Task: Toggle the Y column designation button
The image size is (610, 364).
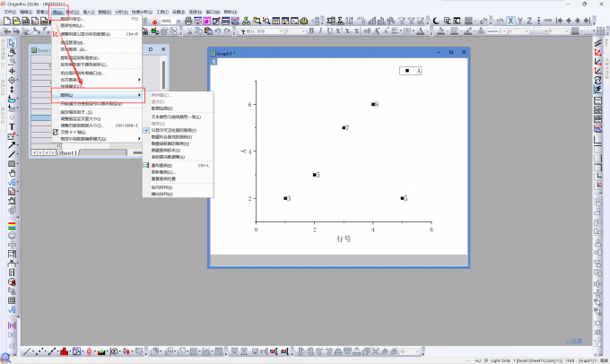Action: [x=519, y=21]
